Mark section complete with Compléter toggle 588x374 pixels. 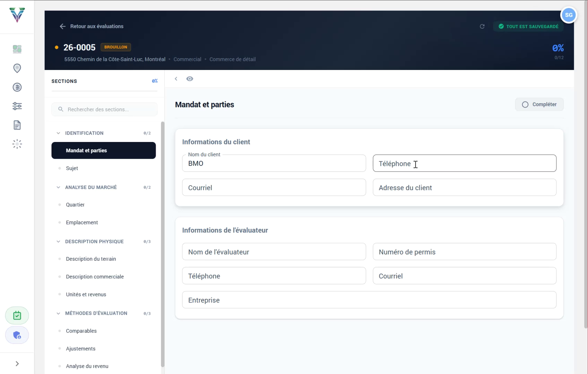[539, 105]
